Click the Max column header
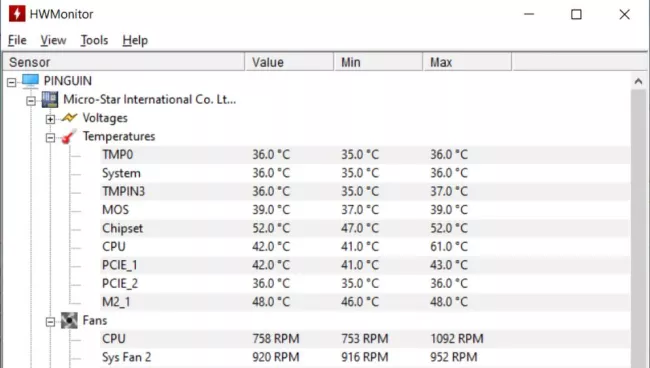The width and height of the screenshot is (650, 368). 468,62
